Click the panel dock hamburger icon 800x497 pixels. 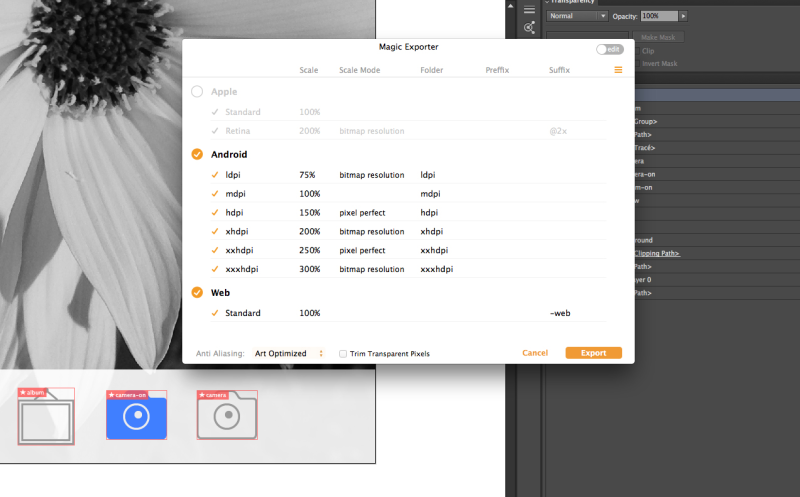[529, 10]
